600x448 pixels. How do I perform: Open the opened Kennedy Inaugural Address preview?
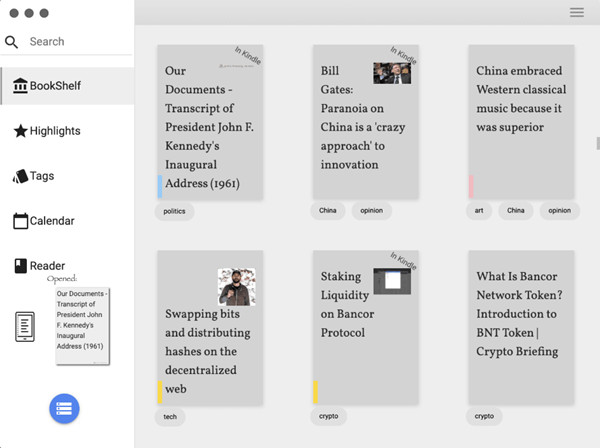pos(82,326)
